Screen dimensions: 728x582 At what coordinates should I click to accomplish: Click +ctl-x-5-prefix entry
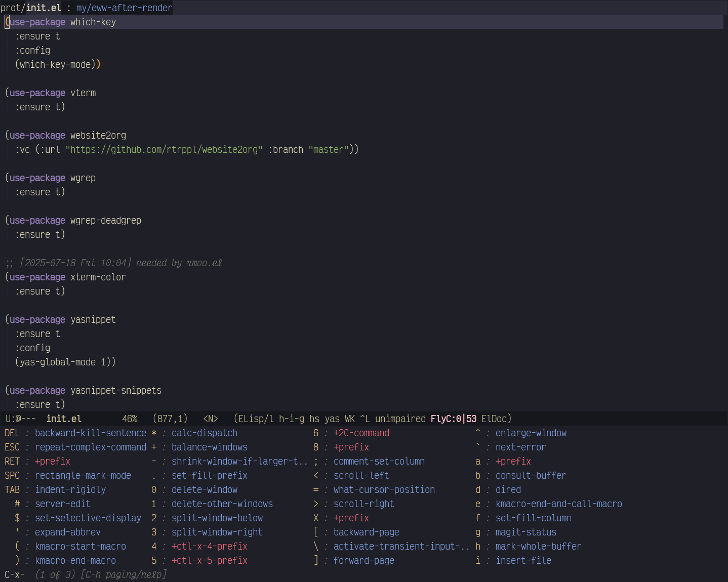[210, 560]
